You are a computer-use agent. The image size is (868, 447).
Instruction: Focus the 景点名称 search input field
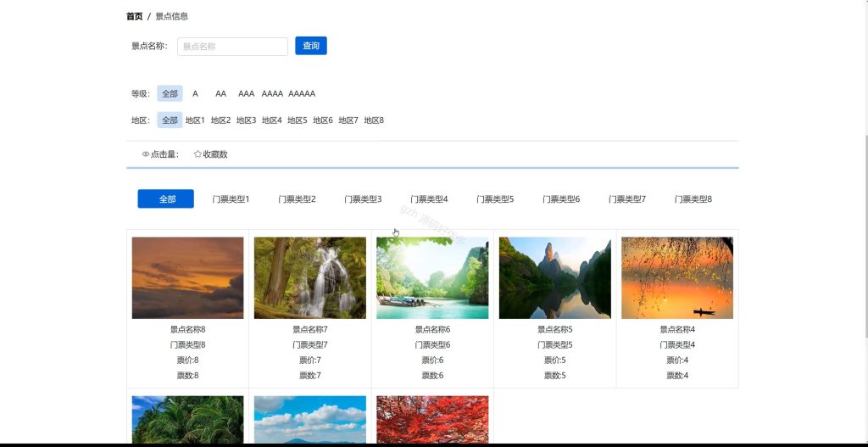pyautogui.click(x=232, y=47)
